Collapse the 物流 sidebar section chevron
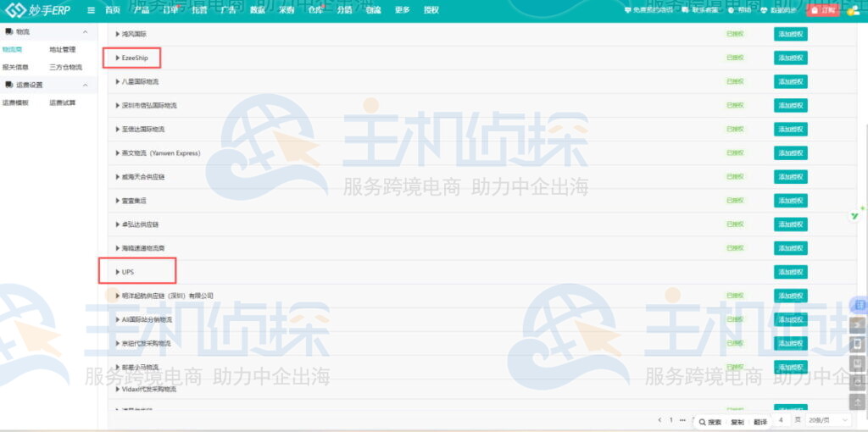This screenshot has width=868, height=432. pyautogui.click(x=86, y=32)
